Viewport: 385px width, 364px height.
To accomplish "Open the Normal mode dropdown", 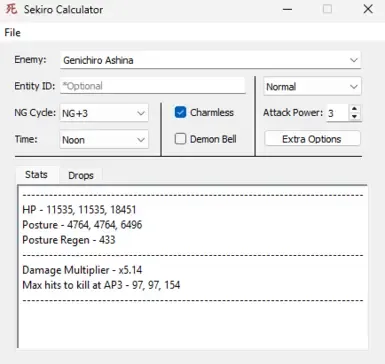I will pyautogui.click(x=312, y=87).
